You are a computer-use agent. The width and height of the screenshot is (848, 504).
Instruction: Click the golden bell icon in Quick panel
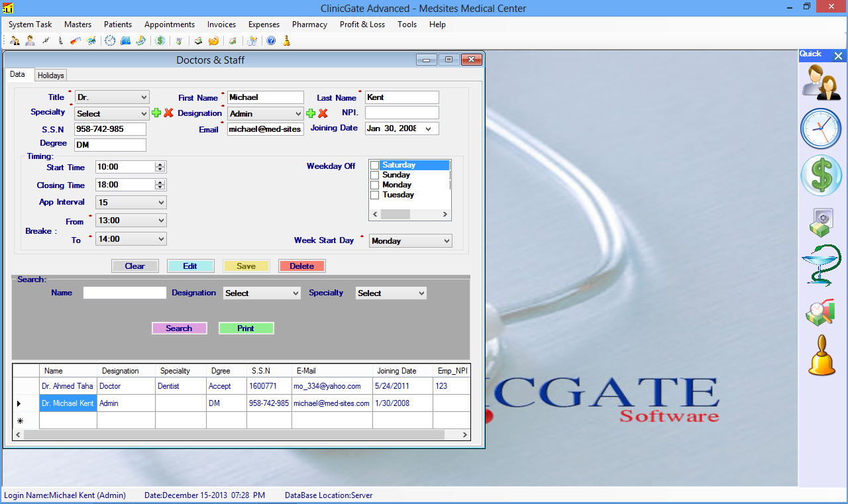(821, 356)
